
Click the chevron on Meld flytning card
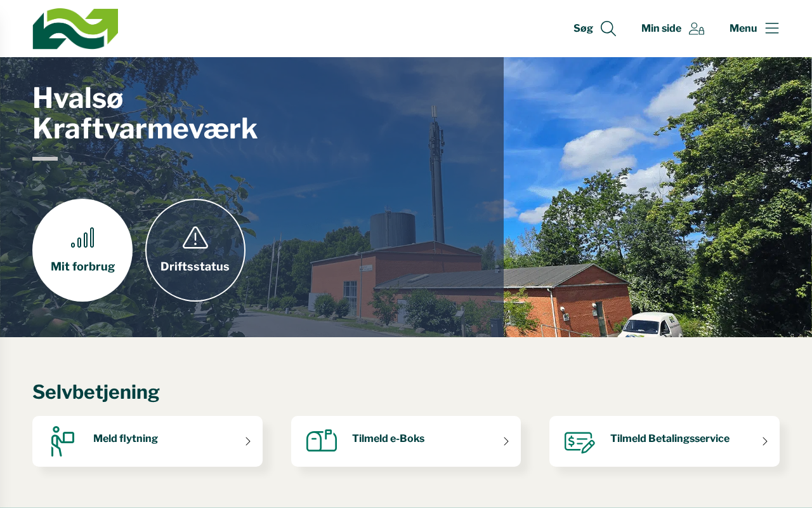tap(248, 441)
